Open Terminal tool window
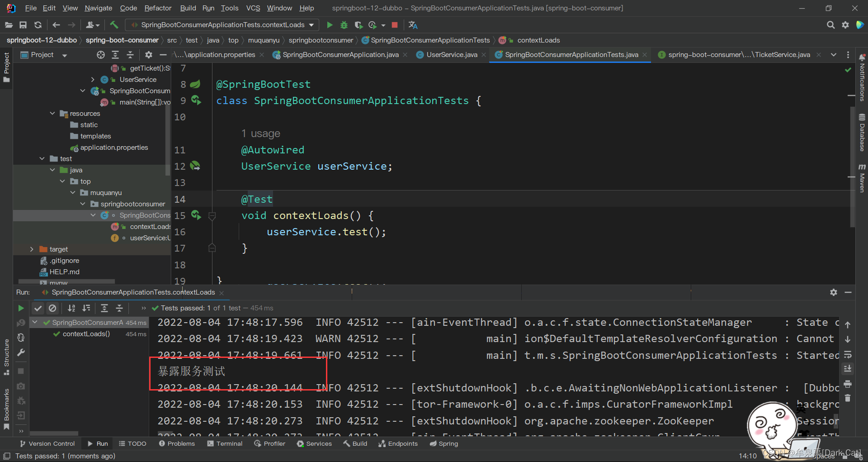 [x=225, y=443]
